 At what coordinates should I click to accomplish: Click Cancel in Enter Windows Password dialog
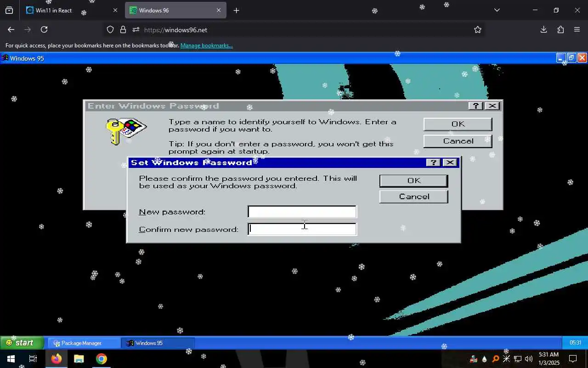(458, 141)
